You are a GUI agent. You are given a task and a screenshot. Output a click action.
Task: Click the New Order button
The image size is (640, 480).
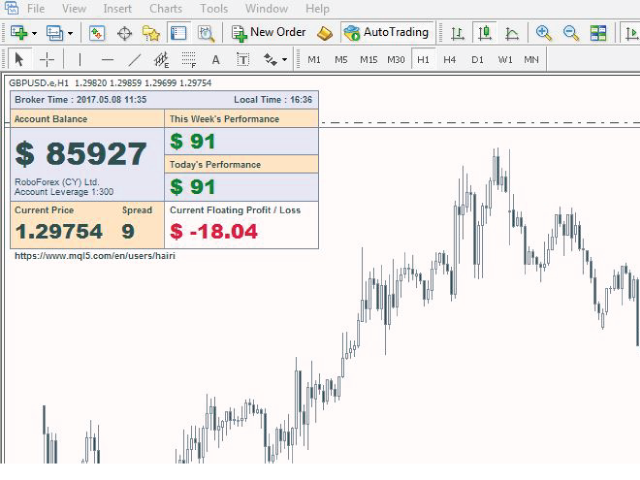[x=268, y=33]
